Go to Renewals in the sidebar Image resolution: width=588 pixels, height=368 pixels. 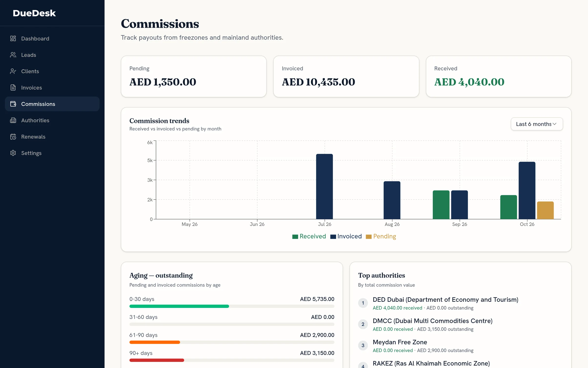52,137
